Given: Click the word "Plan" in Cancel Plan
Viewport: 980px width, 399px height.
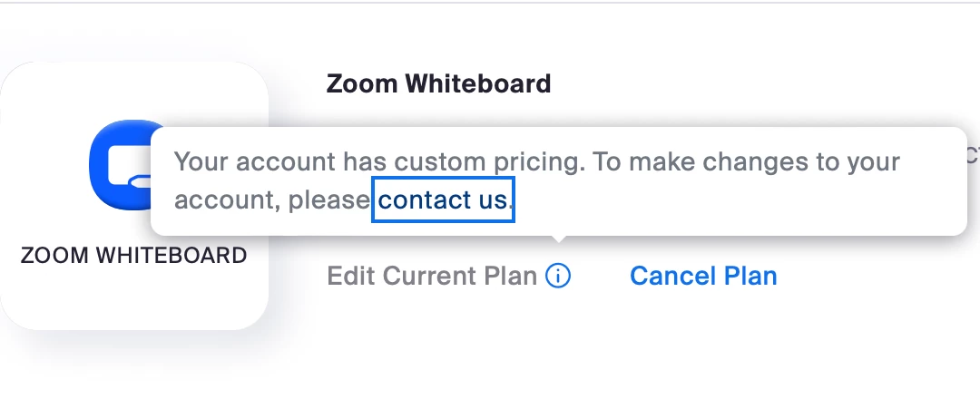Looking at the screenshot, I should pyautogui.click(x=750, y=276).
